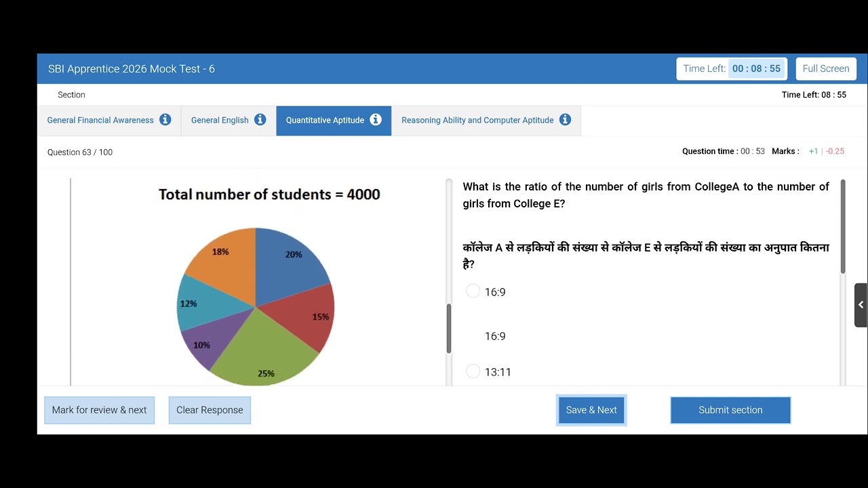Switch to Reasoning Ability and Computer Aptitude

click(x=486, y=121)
